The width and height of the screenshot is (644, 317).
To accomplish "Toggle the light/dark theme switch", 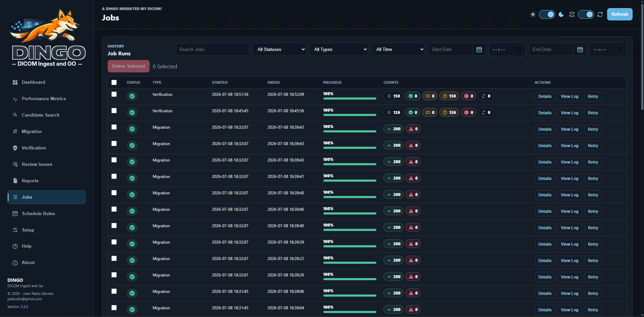I will click(x=547, y=14).
